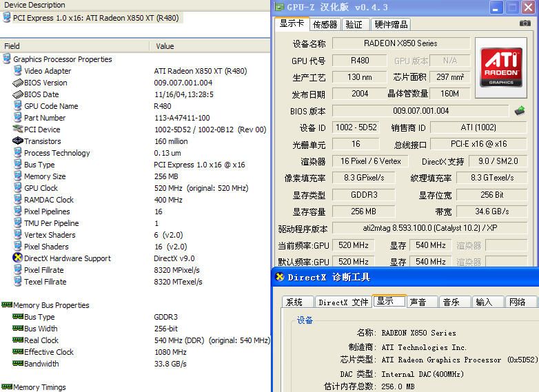Open the 显示卡 tab in GPU-Z
Viewport: 539px width, 392px height.
(292, 23)
